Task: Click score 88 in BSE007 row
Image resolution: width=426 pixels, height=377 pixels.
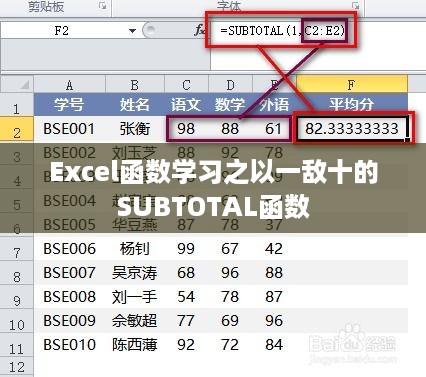Action: click(x=274, y=273)
